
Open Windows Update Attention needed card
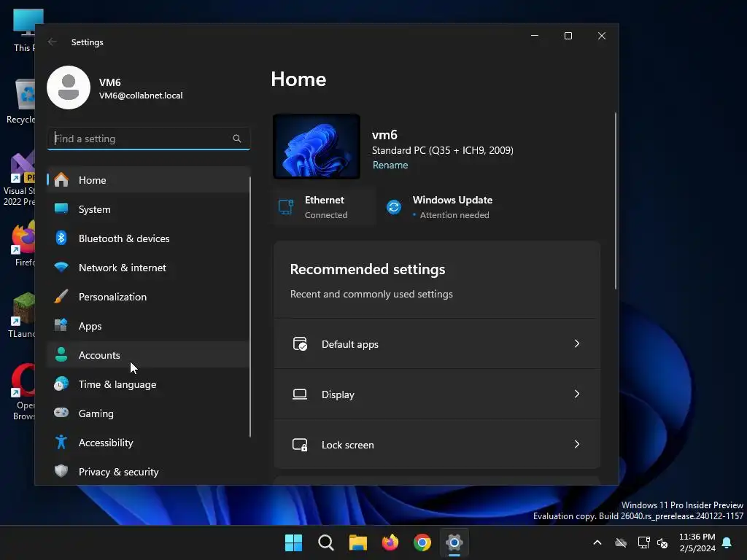pyautogui.click(x=441, y=206)
